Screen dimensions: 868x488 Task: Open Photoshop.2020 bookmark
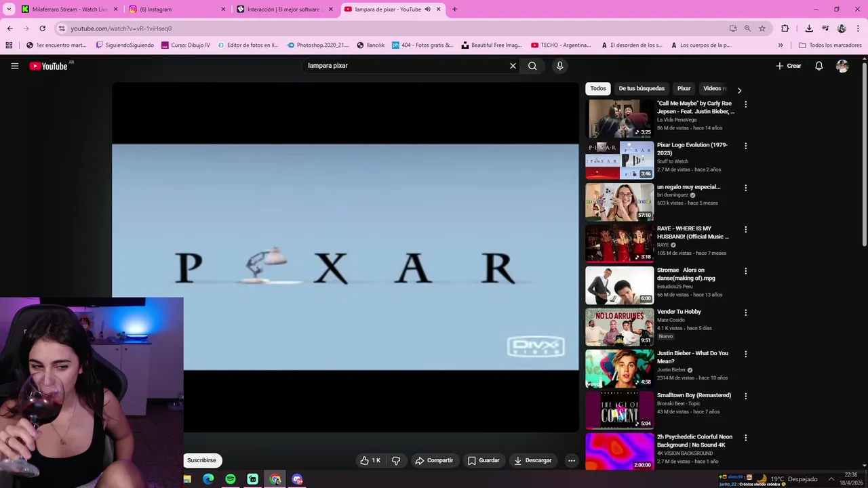tap(318, 45)
